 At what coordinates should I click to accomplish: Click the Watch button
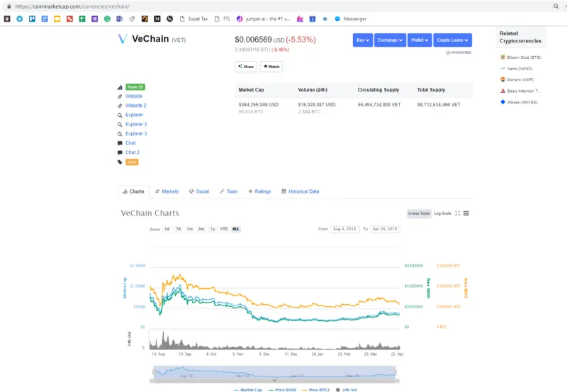pos(271,67)
